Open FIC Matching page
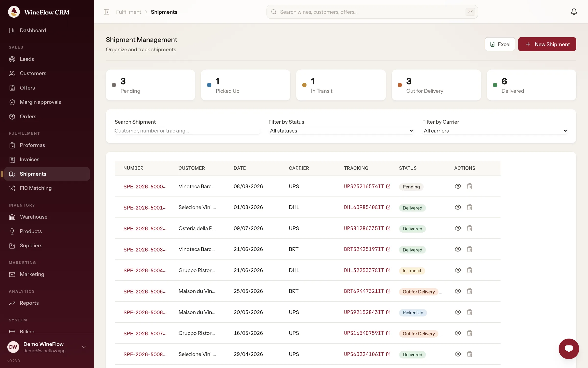 click(x=47, y=188)
